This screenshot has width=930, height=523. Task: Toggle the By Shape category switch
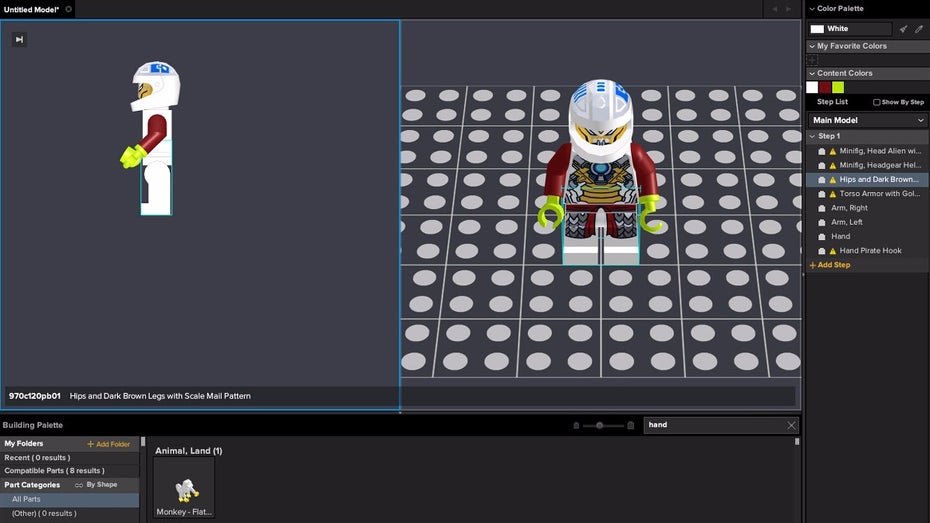click(79, 485)
